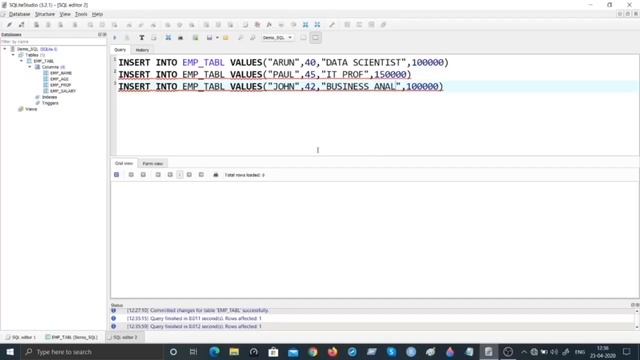This screenshot has height=360, width=640.
Task: Place cursor in INSERT line with "JOHN"
Action: [280, 87]
